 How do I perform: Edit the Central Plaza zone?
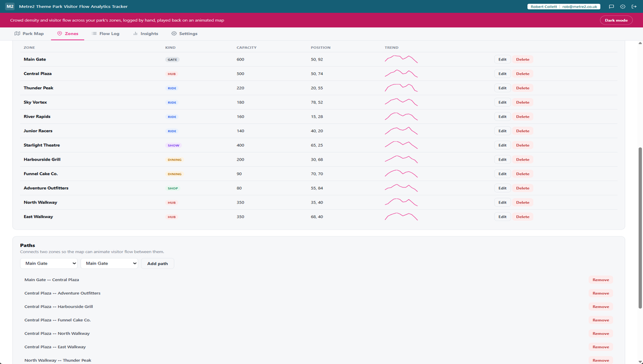(x=502, y=74)
